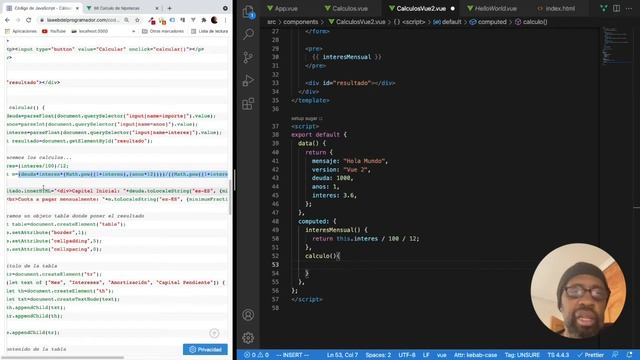This screenshot has height=360, width=640.
Task: Click the browser page horizontal scrollbar
Action: click(64, 358)
